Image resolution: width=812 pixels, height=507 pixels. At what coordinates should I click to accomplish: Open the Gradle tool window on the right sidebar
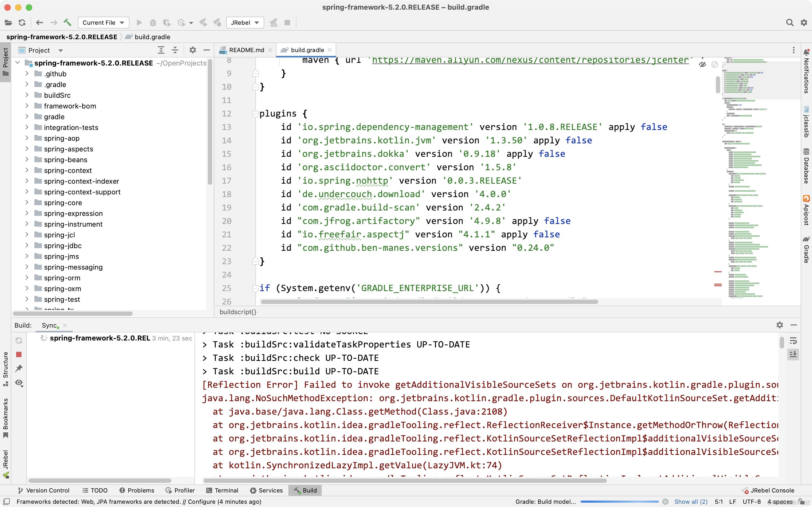pos(806,249)
